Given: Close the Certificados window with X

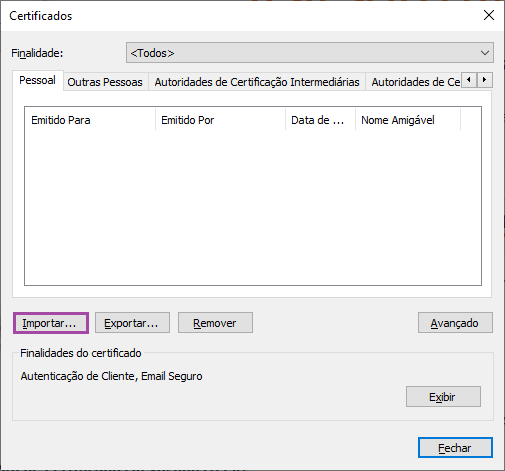Looking at the screenshot, I should [489, 15].
